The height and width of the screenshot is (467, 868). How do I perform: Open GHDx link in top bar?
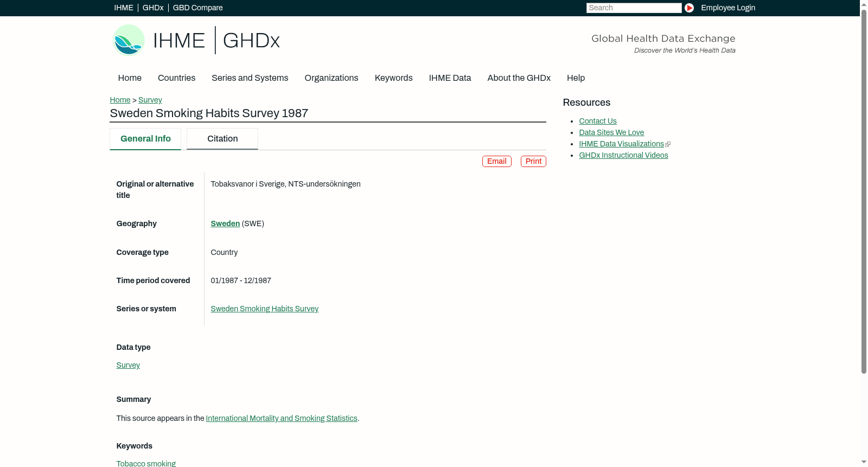(x=153, y=8)
